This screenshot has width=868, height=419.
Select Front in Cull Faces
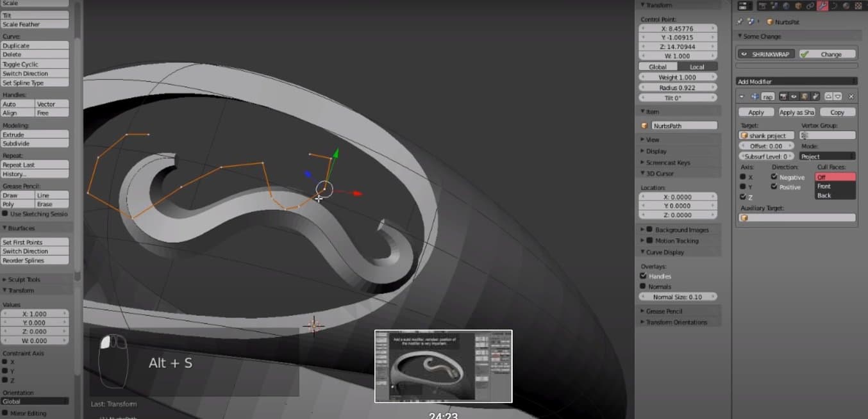[x=824, y=186]
